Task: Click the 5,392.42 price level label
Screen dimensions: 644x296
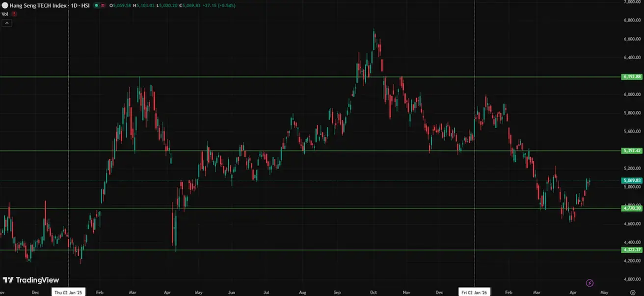Action: (x=632, y=151)
